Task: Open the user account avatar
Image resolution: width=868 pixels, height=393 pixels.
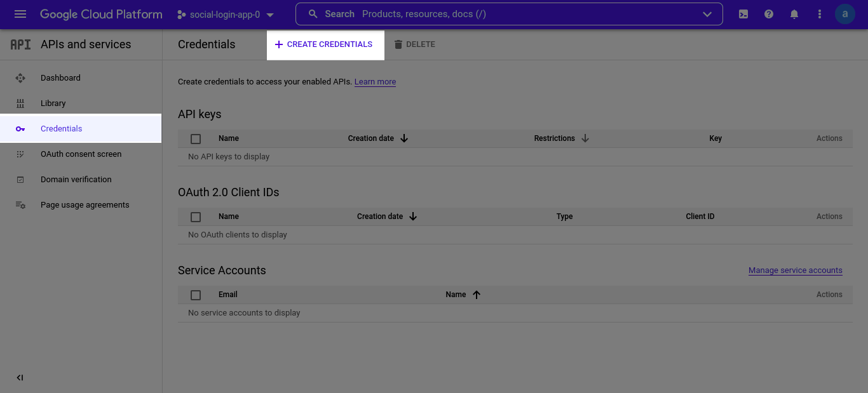Action: point(845,14)
